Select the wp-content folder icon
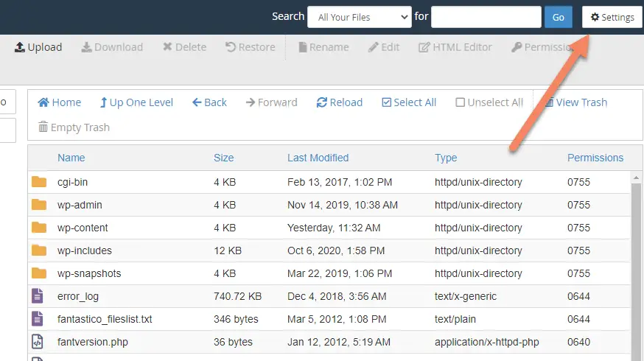644x361 pixels. (39, 227)
